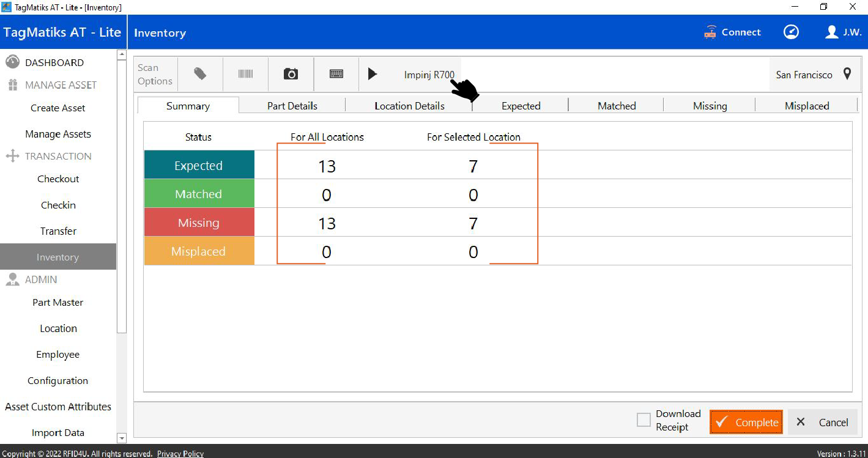The image size is (868, 458).
Task: Enable the Download Receipt checkbox
Action: click(x=644, y=420)
